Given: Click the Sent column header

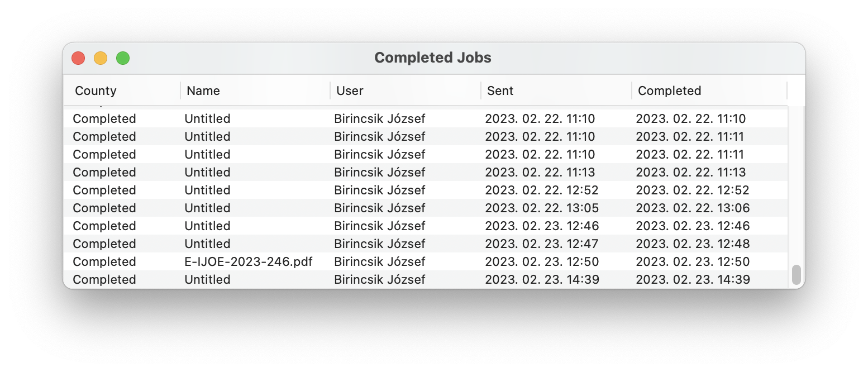Looking at the screenshot, I should [x=500, y=90].
